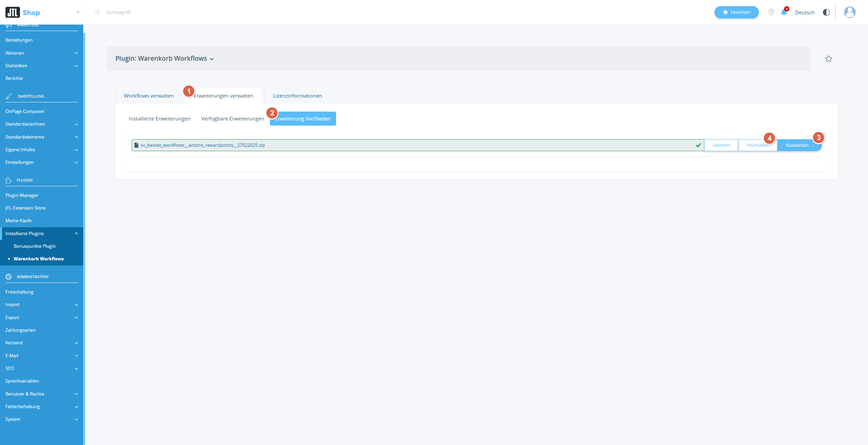
Task: Focus the Suchbegriff search field
Action: [x=118, y=12]
